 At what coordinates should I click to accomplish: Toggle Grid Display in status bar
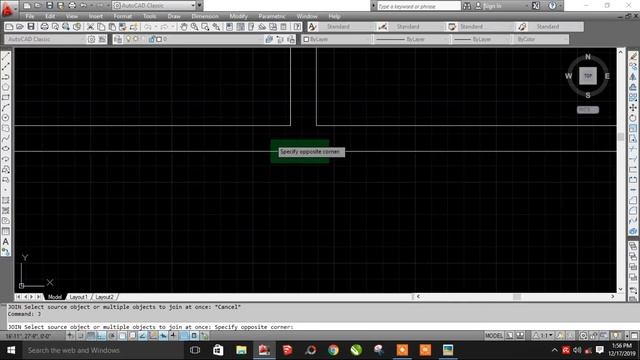coord(91,336)
